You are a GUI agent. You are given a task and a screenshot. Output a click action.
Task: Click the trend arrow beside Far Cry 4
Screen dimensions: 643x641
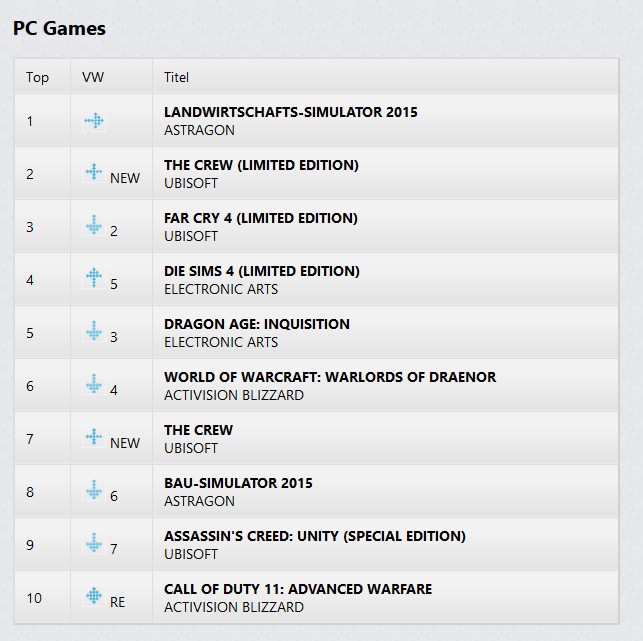coord(94,226)
